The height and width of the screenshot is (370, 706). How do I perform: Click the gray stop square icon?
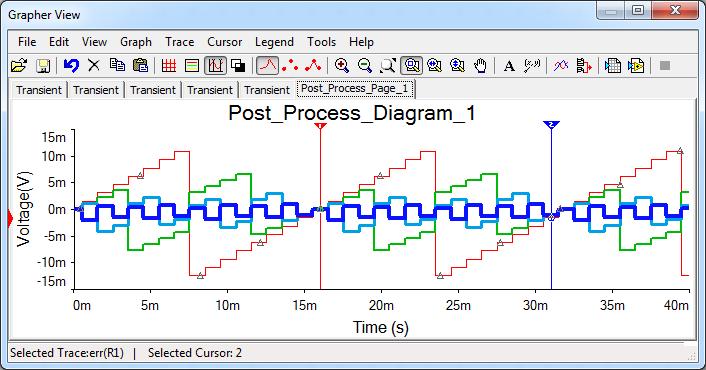[665, 66]
